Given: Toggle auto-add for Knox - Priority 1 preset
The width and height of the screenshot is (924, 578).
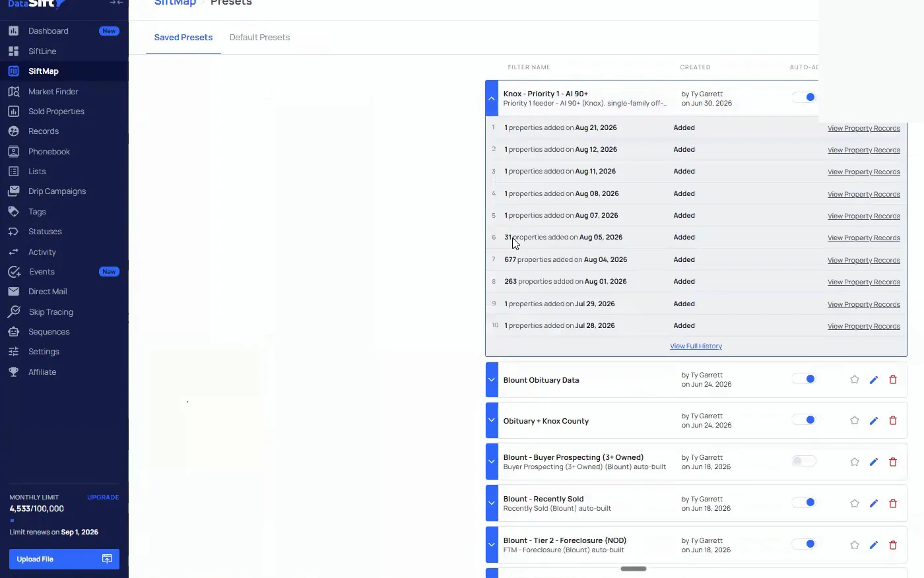Looking at the screenshot, I should click(804, 98).
